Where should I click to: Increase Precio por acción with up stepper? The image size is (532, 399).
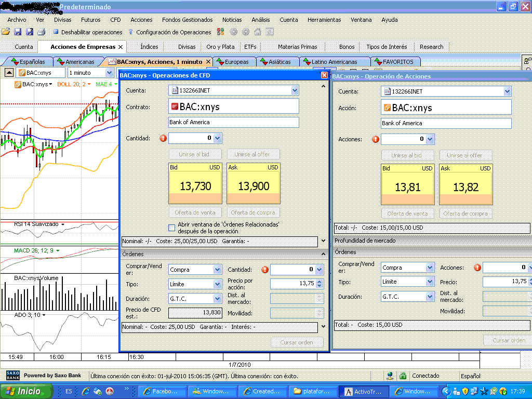[320, 282]
